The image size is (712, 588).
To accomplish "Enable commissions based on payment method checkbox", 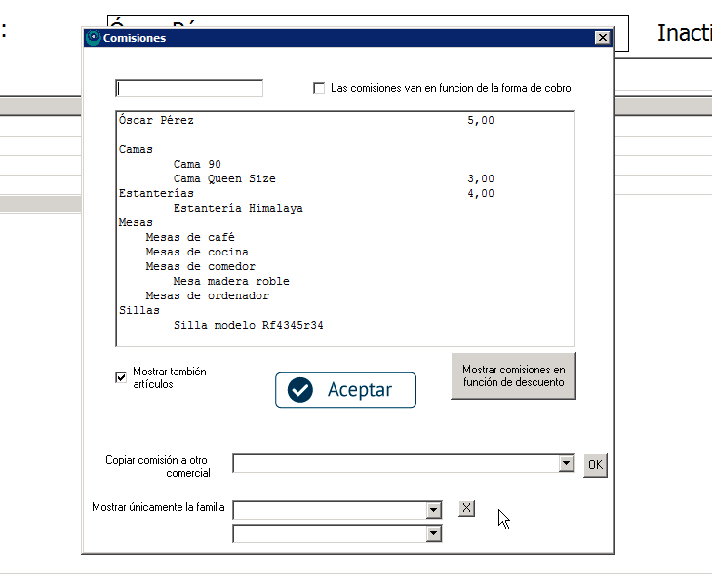I will click(x=319, y=88).
